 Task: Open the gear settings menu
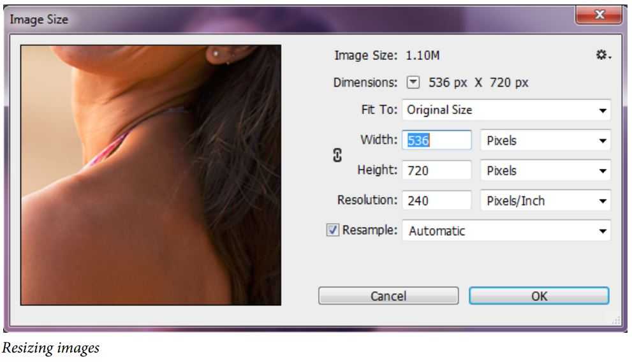point(603,55)
